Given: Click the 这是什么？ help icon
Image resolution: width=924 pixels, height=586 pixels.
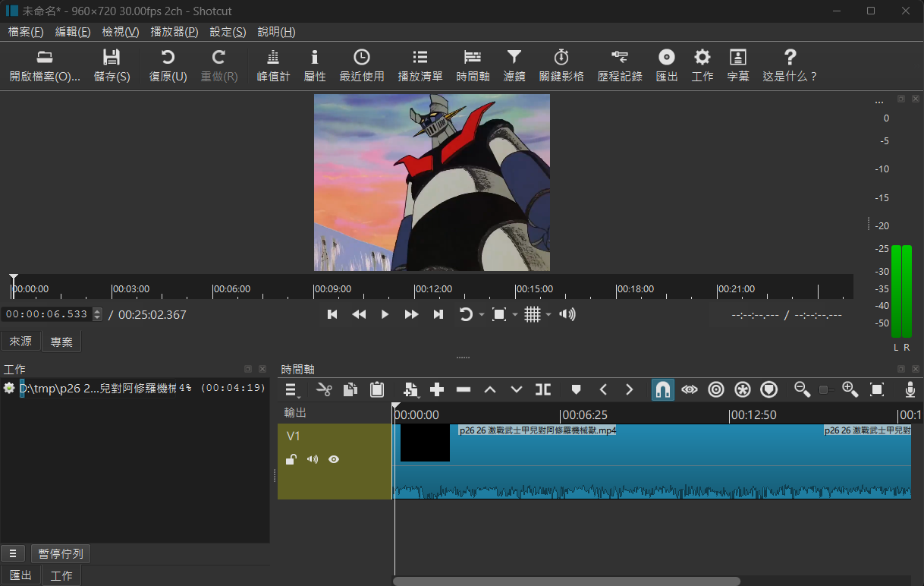Looking at the screenshot, I should tap(790, 66).
